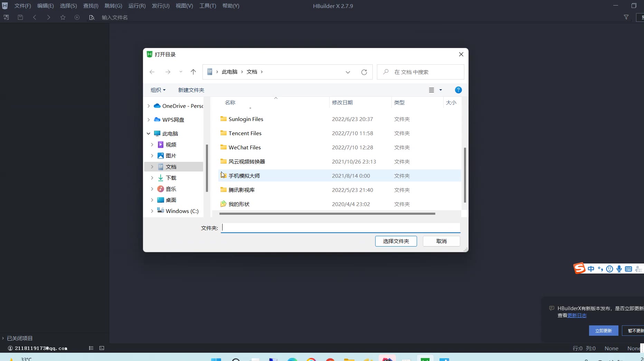Click the file list vertical scrollbar
Screen dimensions: 644x361
pyautogui.click(x=465, y=175)
